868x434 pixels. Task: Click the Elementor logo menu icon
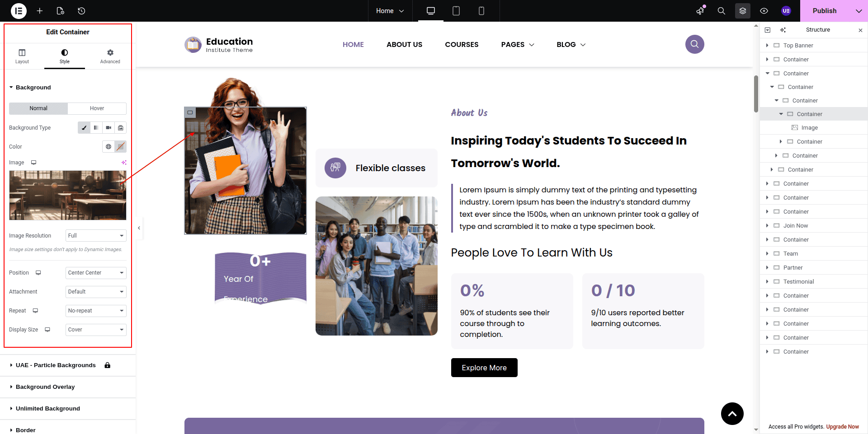[19, 11]
